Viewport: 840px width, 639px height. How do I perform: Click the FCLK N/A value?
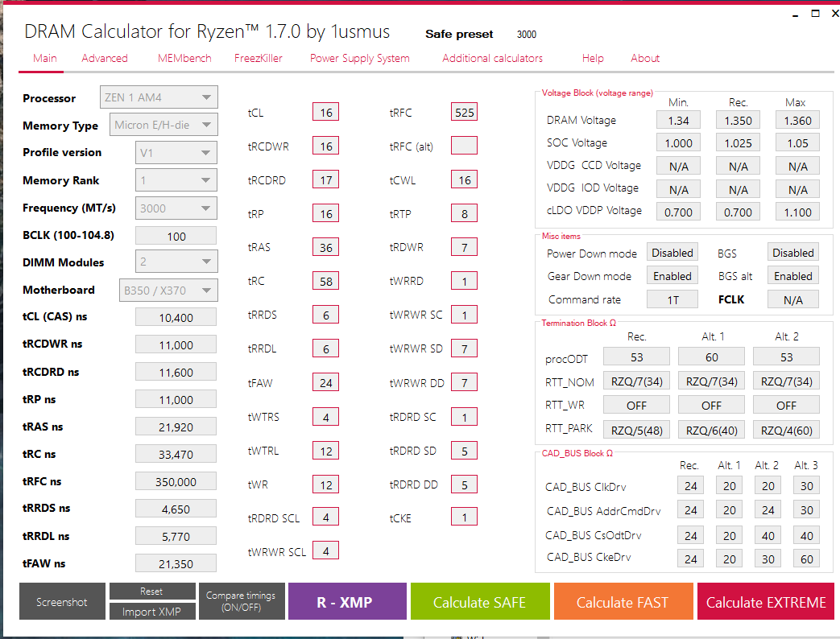(792, 299)
